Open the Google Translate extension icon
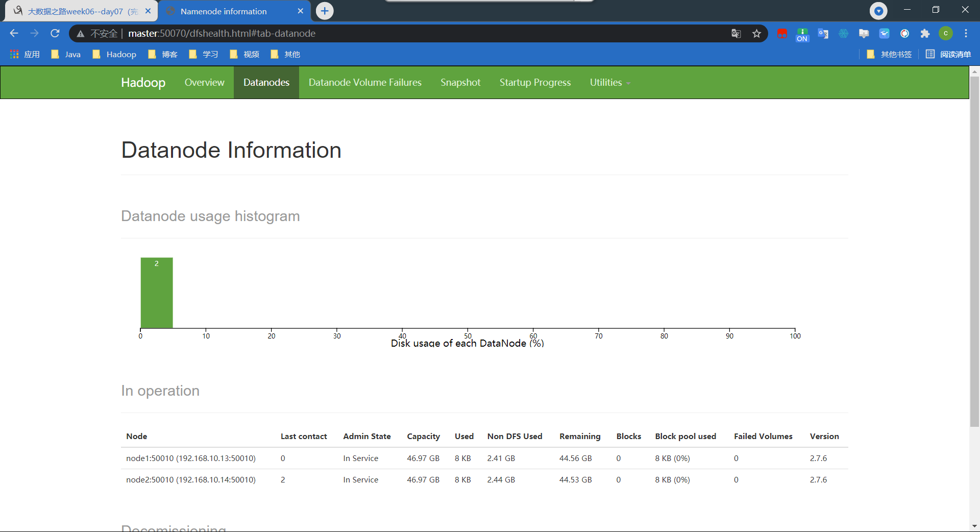This screenshot has width=980, height=532. coord(823,34)
